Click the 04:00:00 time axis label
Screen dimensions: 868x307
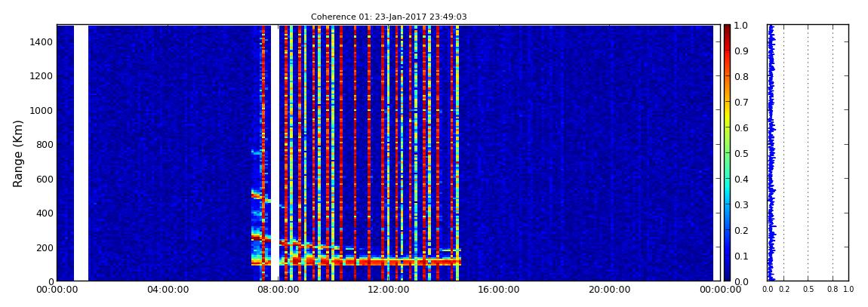point(167,290)
